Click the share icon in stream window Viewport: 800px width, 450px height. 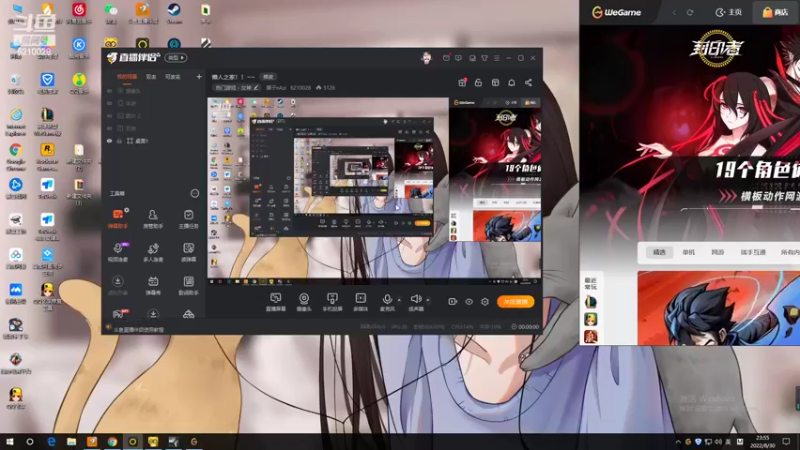coord(529,83)
